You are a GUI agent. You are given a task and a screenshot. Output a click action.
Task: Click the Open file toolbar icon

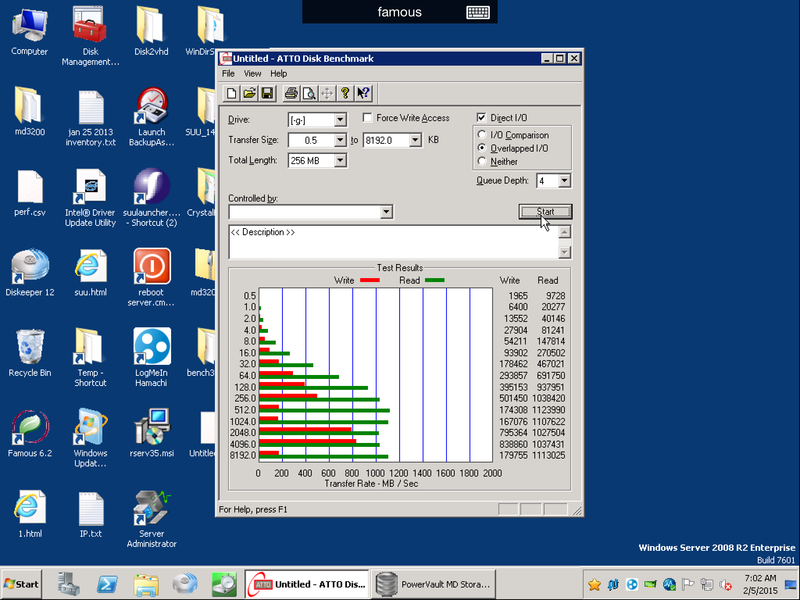250,93
